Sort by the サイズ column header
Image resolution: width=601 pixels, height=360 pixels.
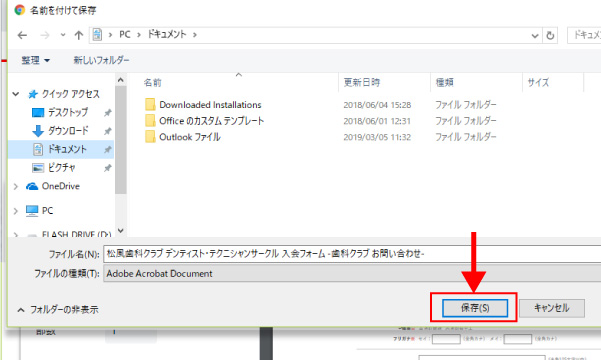(538, 82)
